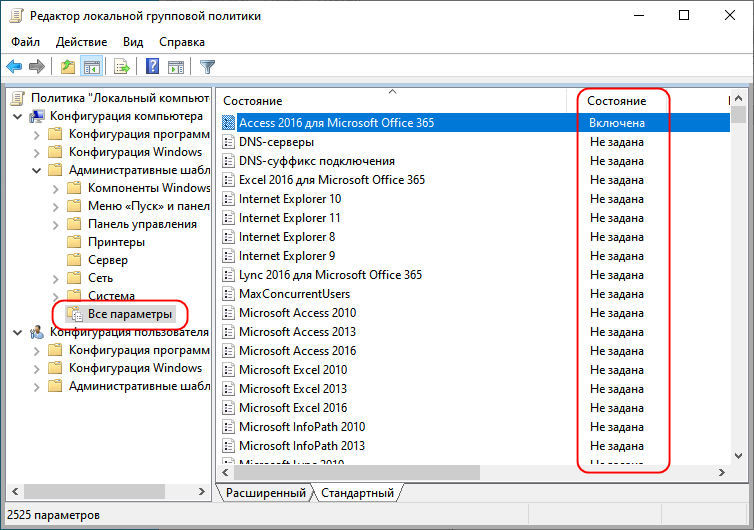This screenshot has height=530, width=754.
Task: Select the Microsoft Access 2016 policy
Action: click(298, 351)
